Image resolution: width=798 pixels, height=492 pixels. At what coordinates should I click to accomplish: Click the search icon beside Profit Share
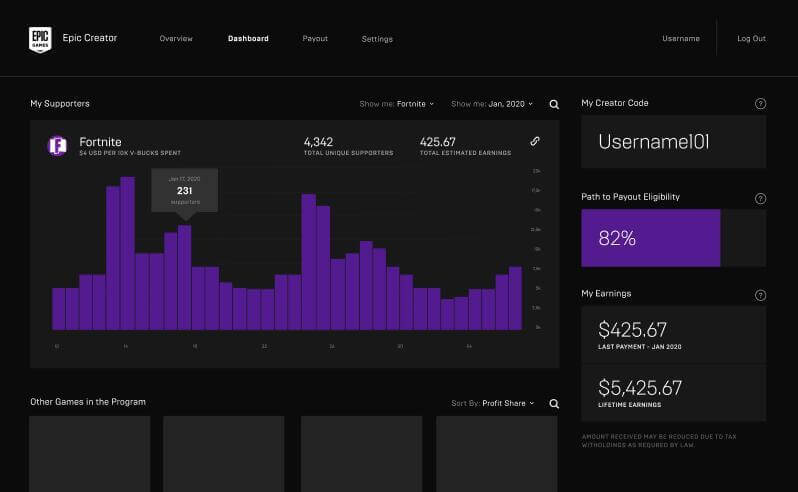[x=554, y=404]
